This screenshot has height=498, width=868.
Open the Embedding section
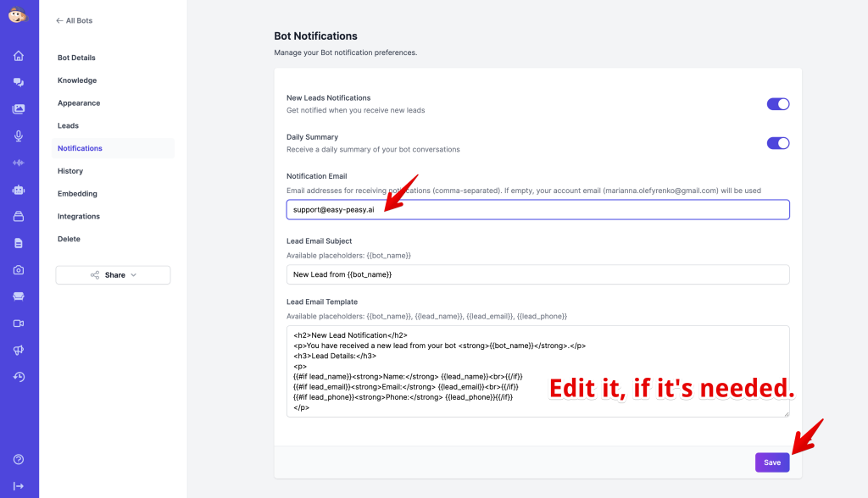click(x=77, y=194)
